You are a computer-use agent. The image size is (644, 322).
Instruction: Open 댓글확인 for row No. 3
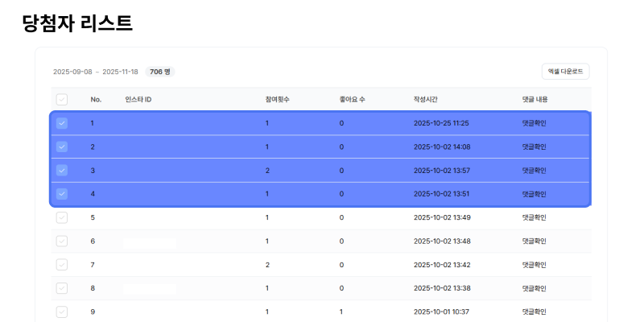point(534,171)
